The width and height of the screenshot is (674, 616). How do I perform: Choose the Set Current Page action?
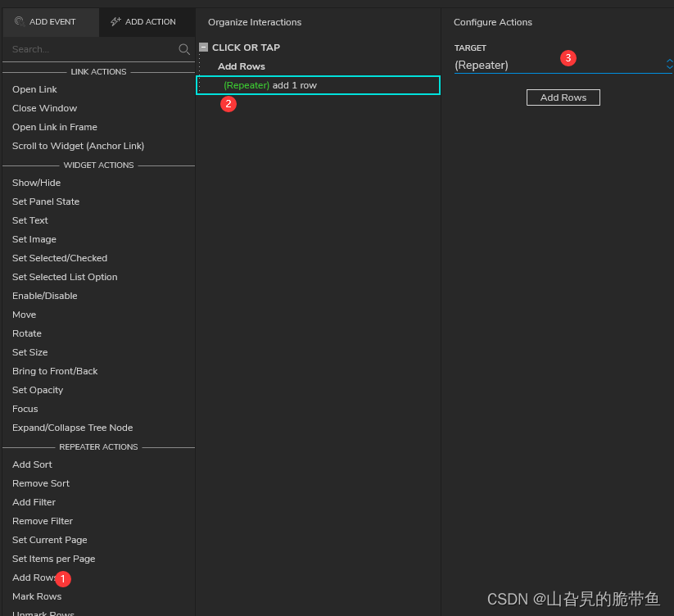click(50, 541)
